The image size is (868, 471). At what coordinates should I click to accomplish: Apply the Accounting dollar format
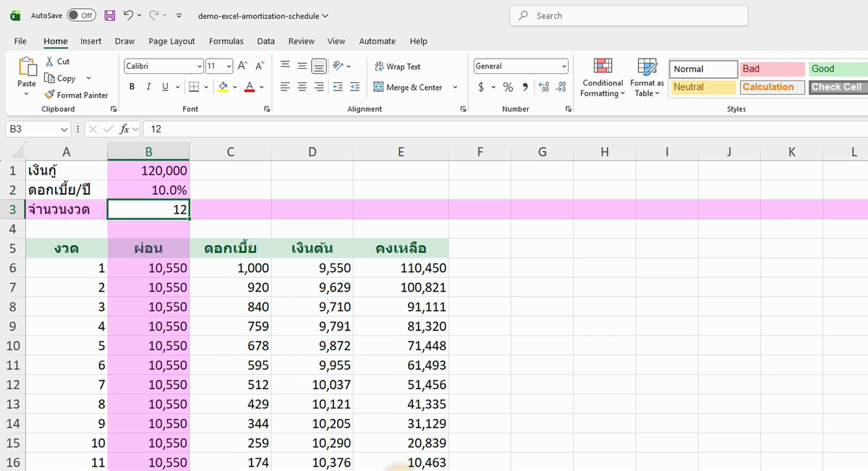coord(482,87)
